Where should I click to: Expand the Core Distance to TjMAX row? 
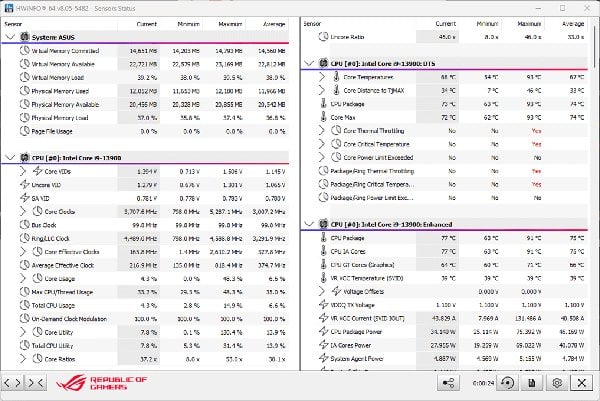point(322,90)
